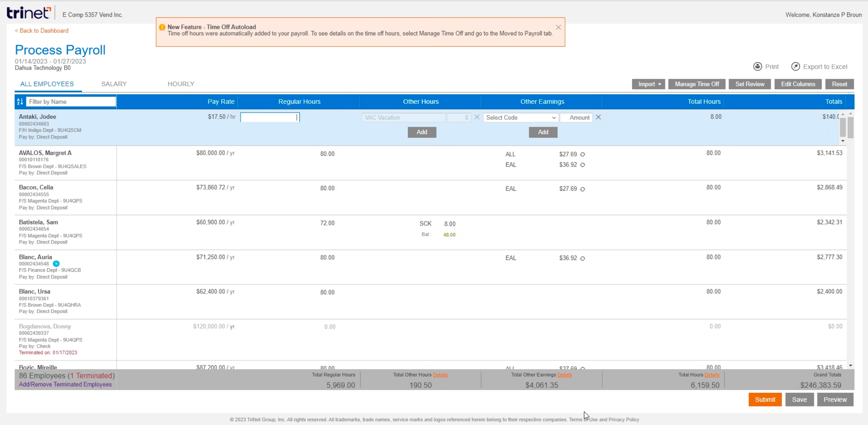Click the Export to Excel icon

[x=796, y=66]
